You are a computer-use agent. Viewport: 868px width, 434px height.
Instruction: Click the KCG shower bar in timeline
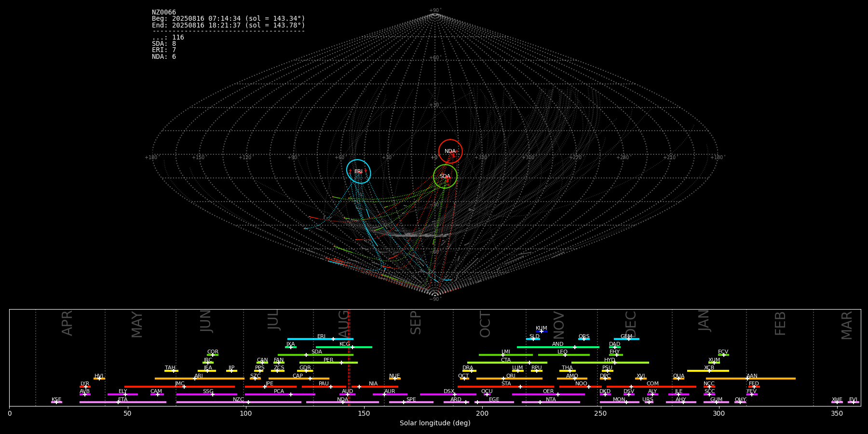[x=344, y=347]
